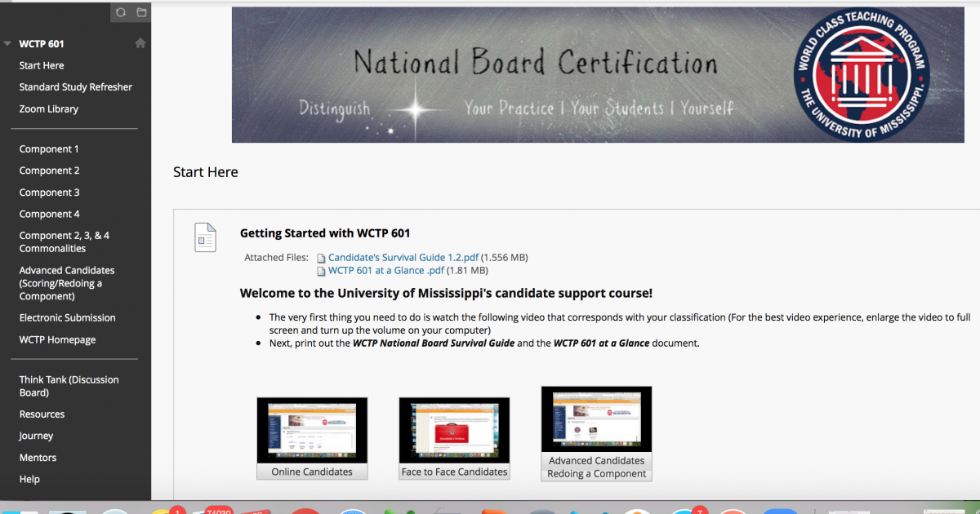Play the Advanced Candidates Redoing a Component thumbnail

point(596,419)
